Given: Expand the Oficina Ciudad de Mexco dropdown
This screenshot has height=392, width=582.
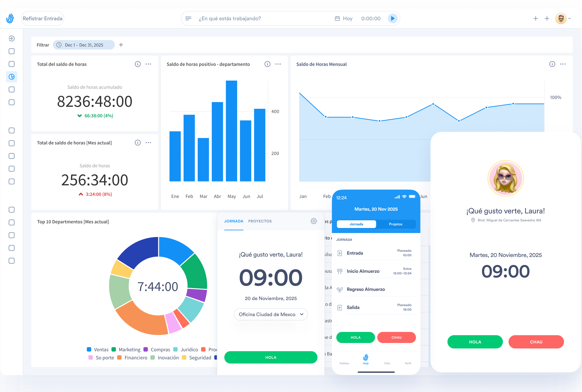Looking at the screenshot, I should click(x=271, y=314).
